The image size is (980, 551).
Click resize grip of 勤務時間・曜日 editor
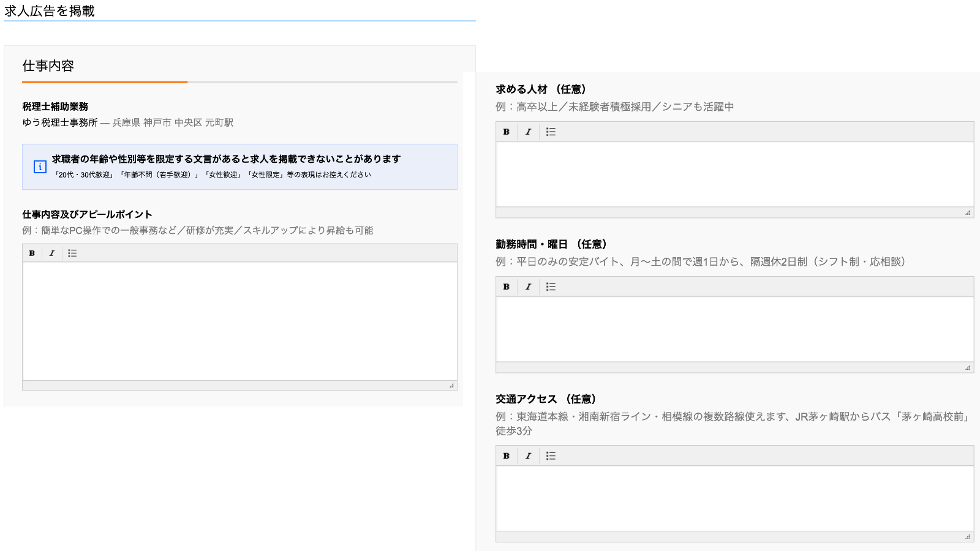click(968, 367)
